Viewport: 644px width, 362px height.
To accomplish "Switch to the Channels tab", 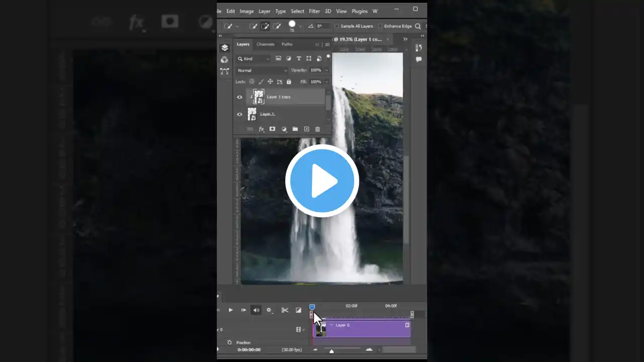I will pos(265,44).
